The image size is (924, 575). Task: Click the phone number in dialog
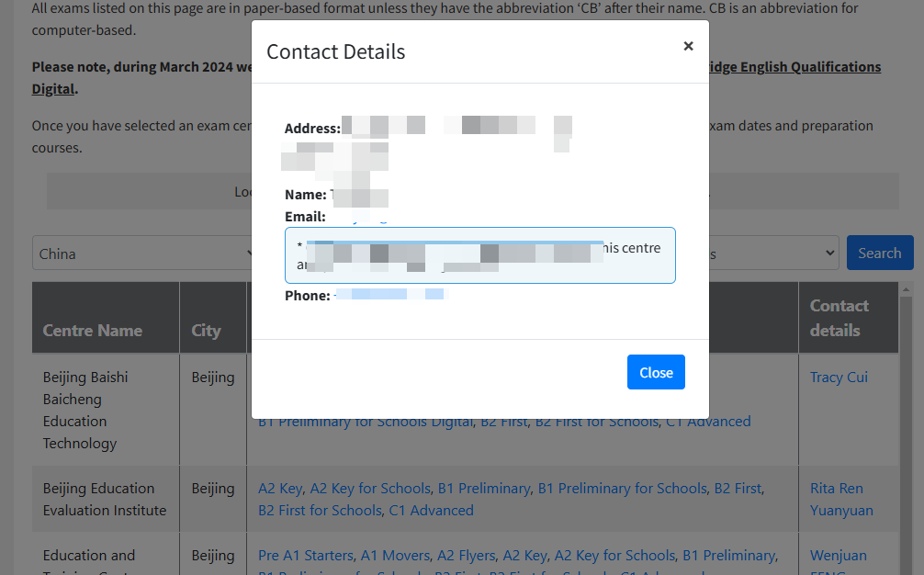[390, 296]
